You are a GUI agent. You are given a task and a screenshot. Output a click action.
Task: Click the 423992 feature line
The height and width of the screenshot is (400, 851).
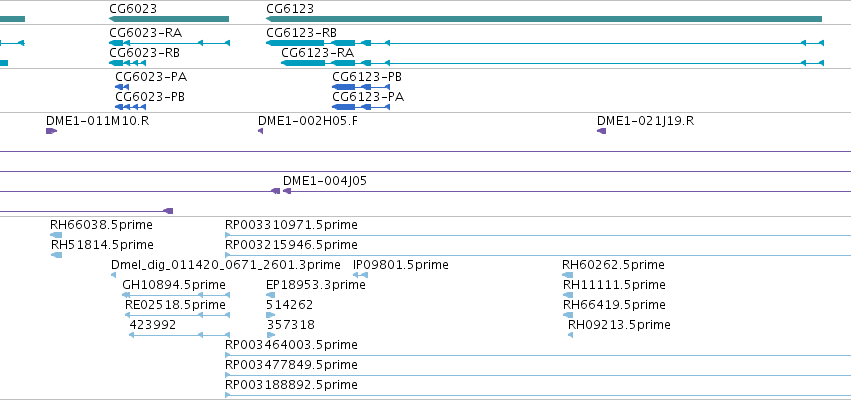pyautogui.click(x=180, y=335)
